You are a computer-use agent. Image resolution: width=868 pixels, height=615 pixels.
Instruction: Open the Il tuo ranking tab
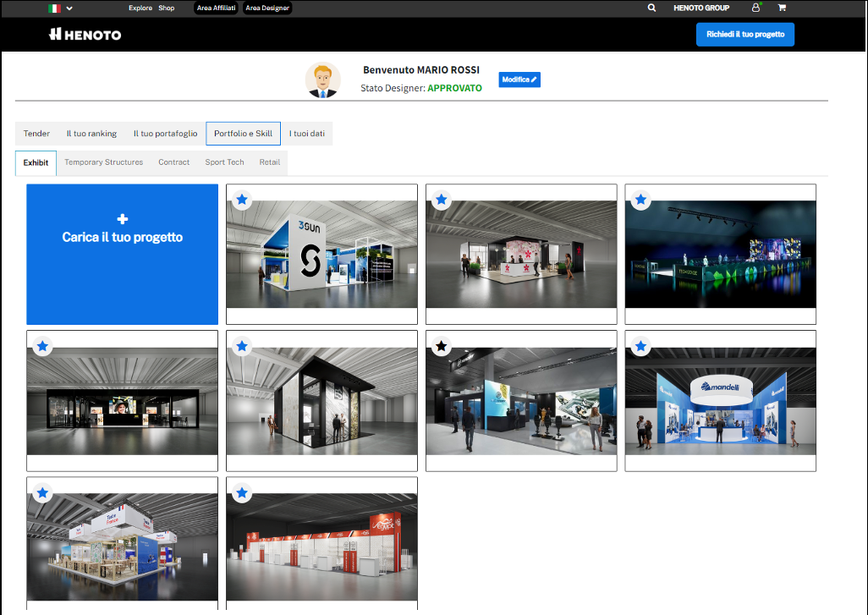point(91,134)
